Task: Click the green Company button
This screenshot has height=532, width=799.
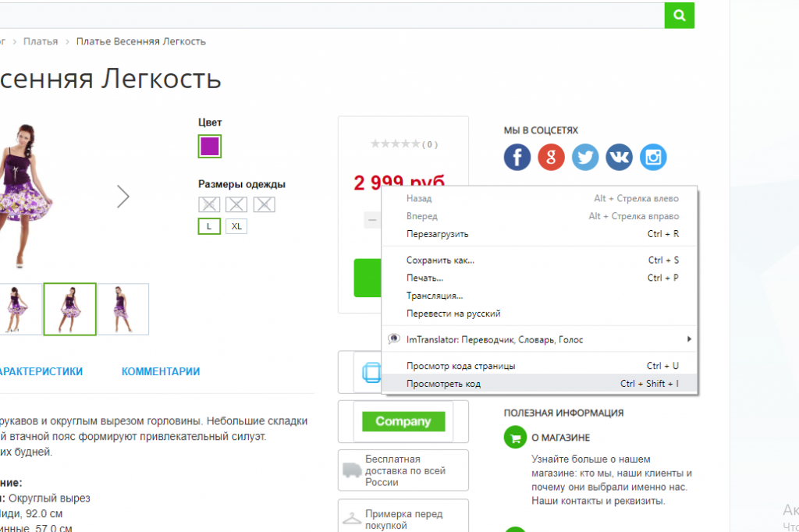Action: point(403,421)
